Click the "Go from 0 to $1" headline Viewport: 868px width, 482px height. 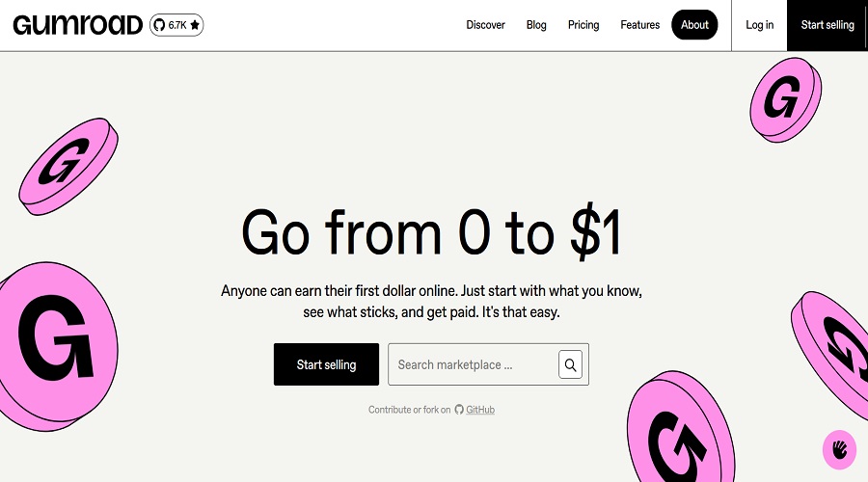click(433, 234)
